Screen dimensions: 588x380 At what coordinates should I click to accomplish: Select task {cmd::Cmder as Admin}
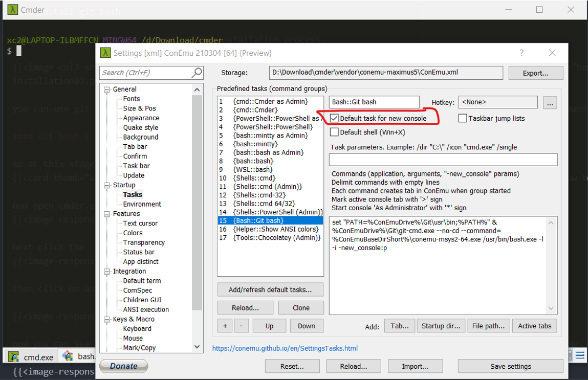(x=270, y=101)
